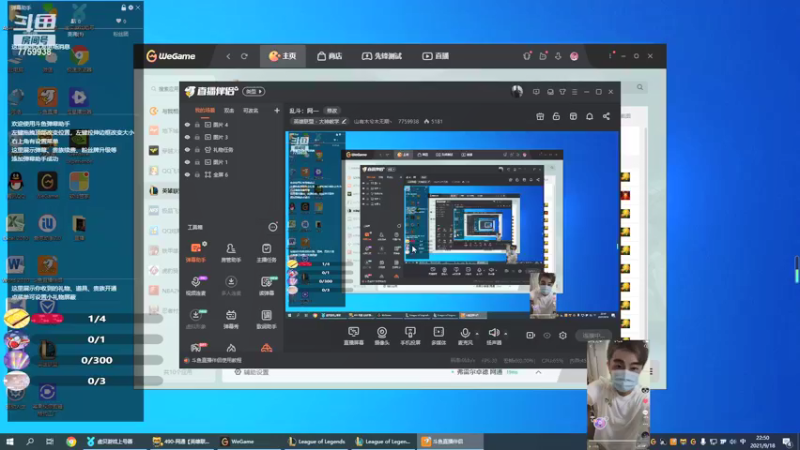The height and width of the screenshot is (450, 800).
Task: Hide the 全屏 6 source layer
Action: coord(187,174)
